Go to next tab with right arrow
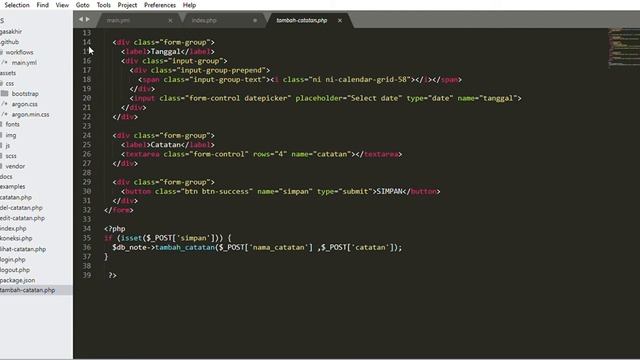Image resolution: width=640 pixels, height=360 pixels. click(88, 19)
